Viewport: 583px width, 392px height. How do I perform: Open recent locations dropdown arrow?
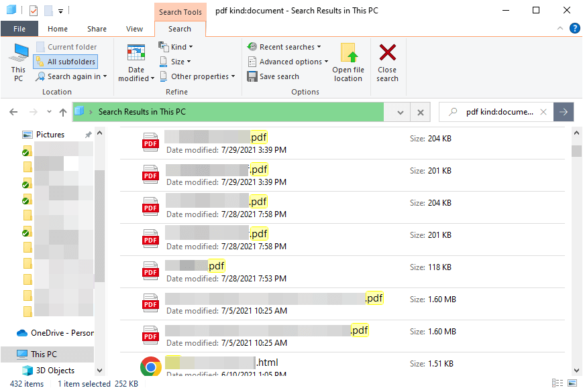(49, 112)
